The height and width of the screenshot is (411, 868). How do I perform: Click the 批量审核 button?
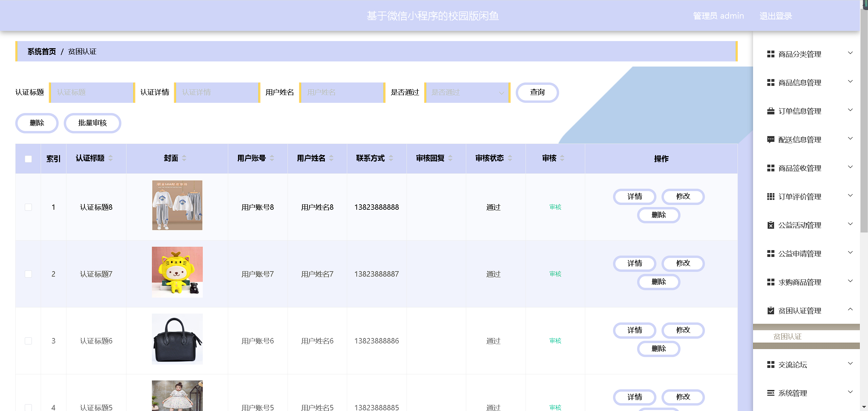click(92, 123)
